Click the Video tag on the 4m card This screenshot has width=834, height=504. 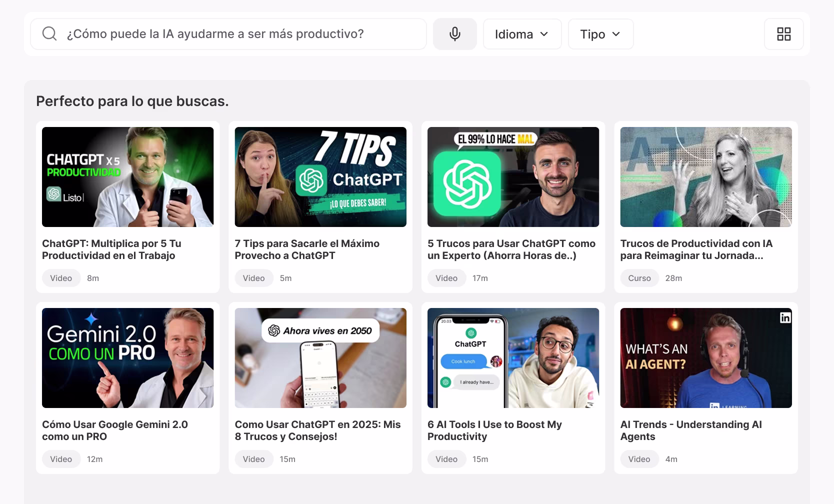pyautogui.click(x=639, y=459)
